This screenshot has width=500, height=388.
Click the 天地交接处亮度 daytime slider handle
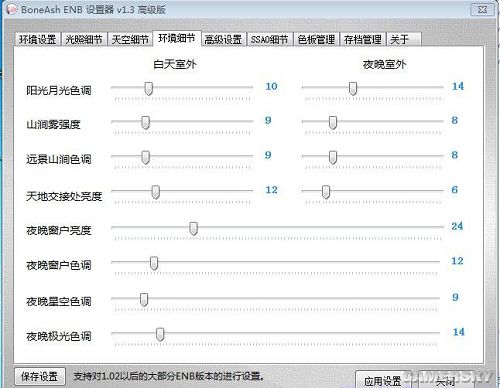pos(155,192)
